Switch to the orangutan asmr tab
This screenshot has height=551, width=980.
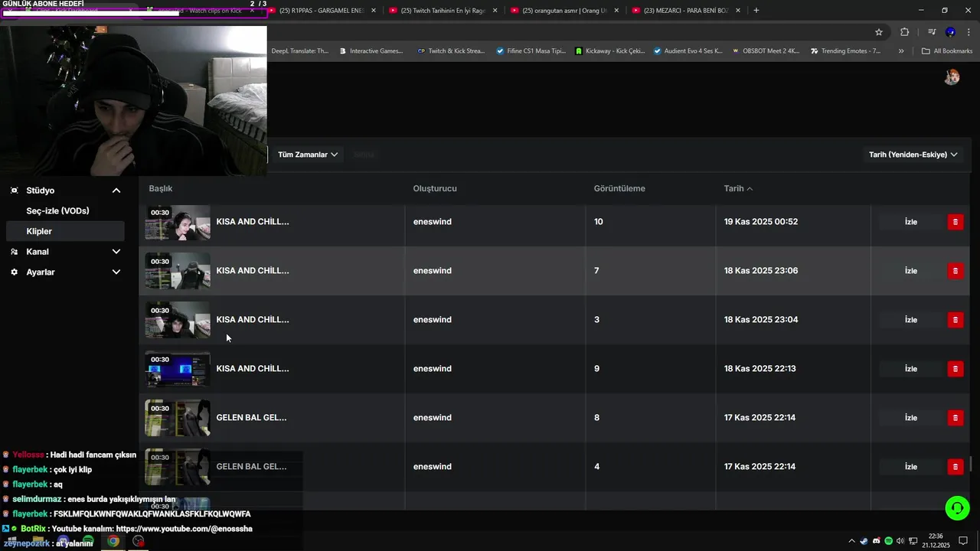(565, 11)
